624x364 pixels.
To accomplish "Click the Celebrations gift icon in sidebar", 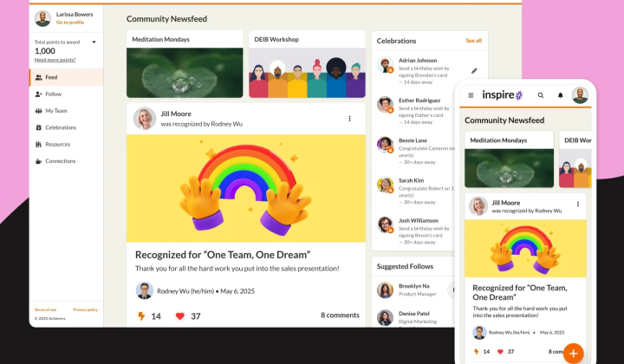I will coord(39,127).
